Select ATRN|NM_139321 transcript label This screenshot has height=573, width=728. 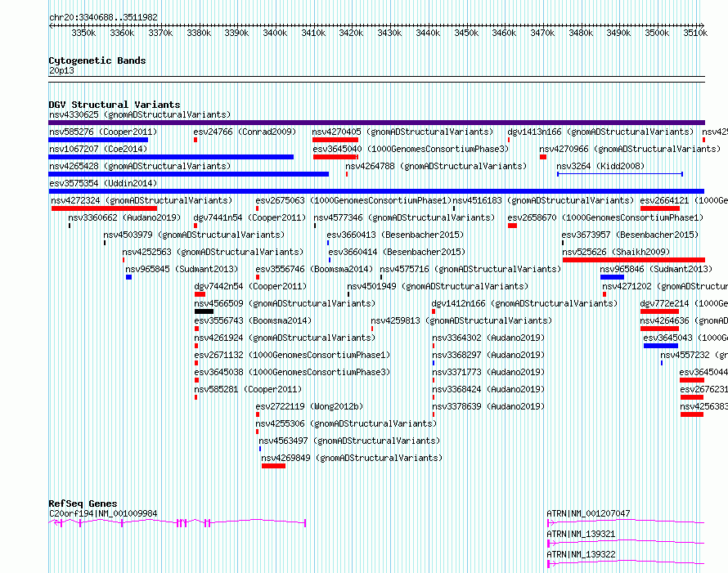click(581, 534)
